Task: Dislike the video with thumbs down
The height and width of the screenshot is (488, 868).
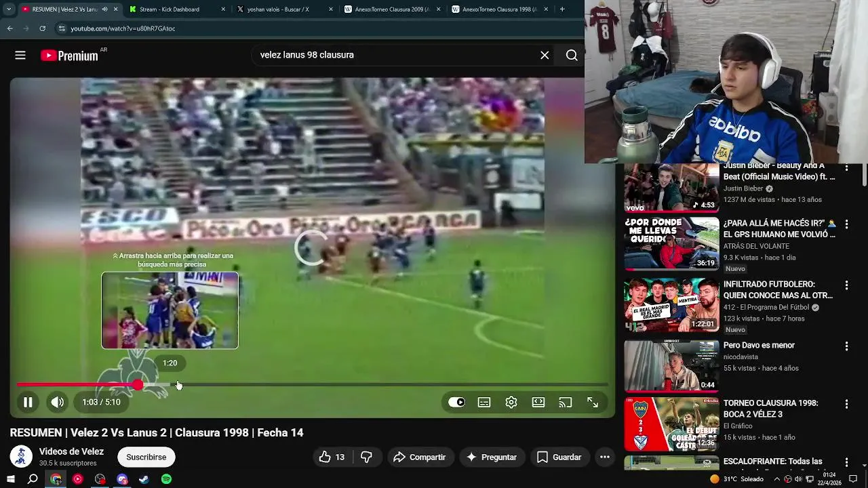Action: coord(367,457)
